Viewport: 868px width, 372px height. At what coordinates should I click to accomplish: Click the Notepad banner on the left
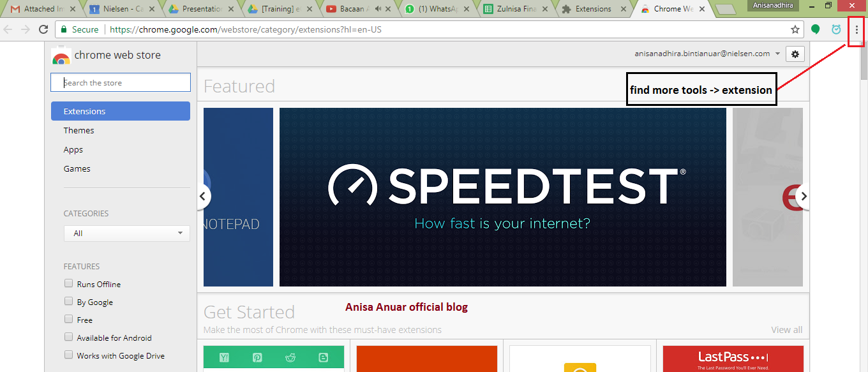tap(238, 197)
